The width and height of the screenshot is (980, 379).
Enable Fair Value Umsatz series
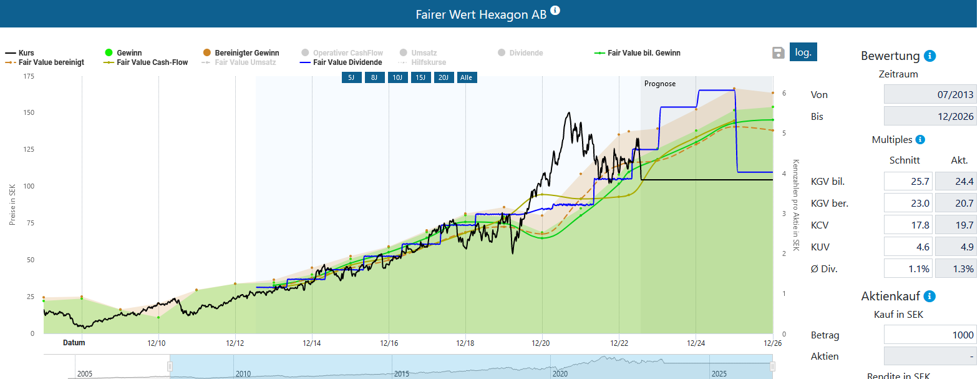(238, 62)
